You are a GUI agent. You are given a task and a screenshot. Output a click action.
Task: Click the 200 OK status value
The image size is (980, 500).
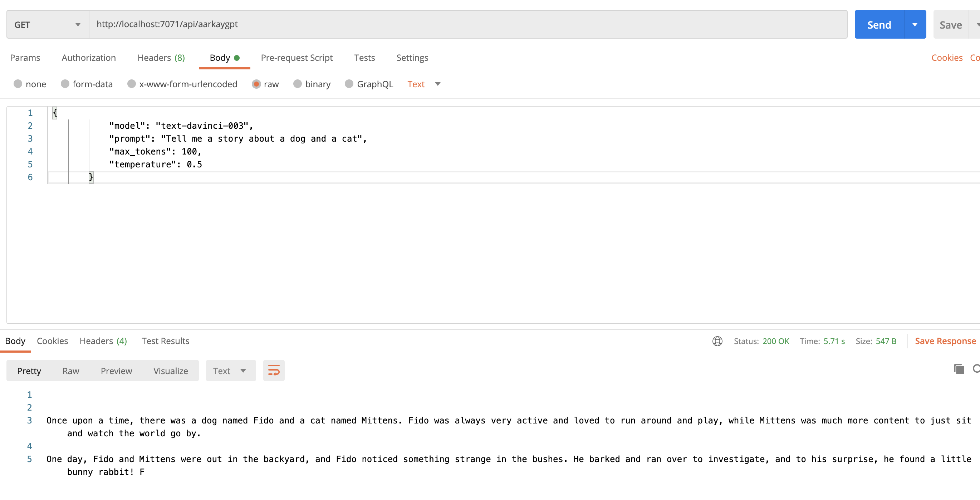coord(776,341)
